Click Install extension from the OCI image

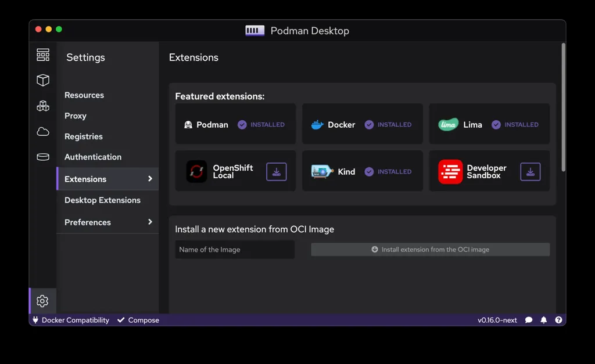(x=431, y=250)
